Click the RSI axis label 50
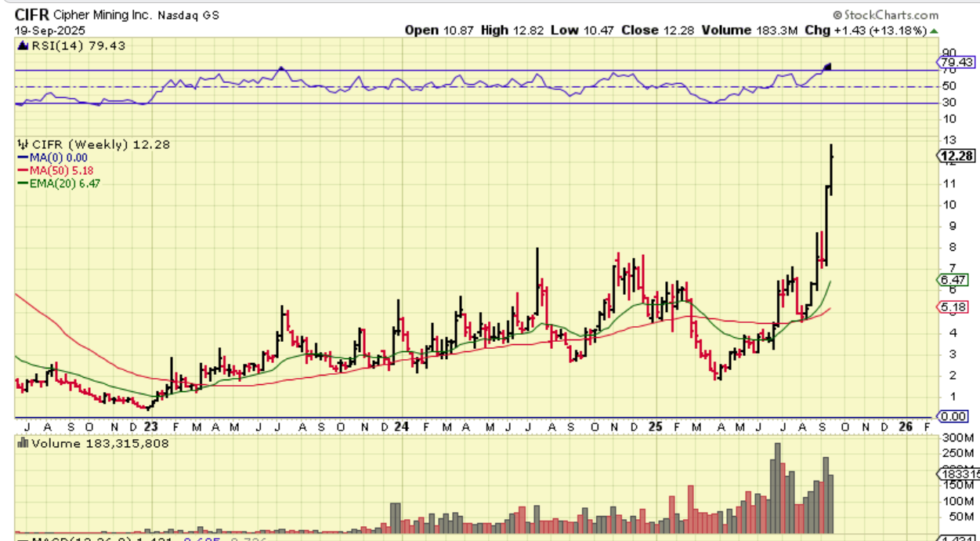Screen dimensions: 980x541 [948, 86]
